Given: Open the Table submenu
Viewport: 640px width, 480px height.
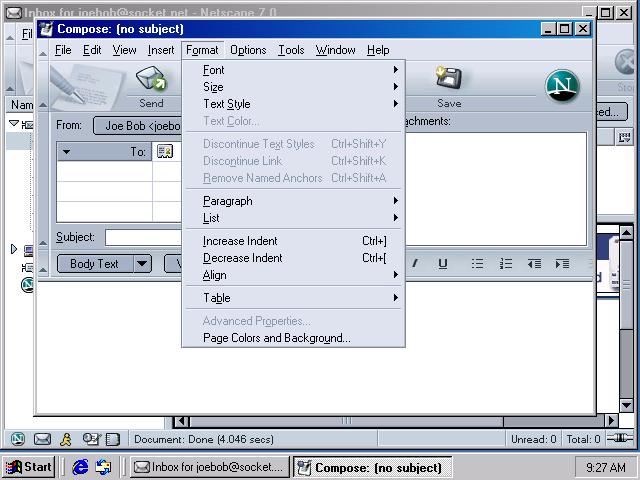Looking at the screenshot, I should point(293,298).
